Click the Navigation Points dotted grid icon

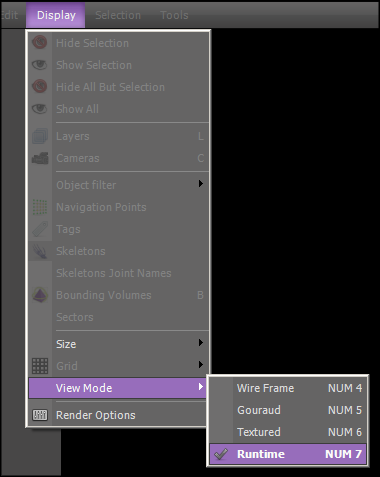point(40,207)
